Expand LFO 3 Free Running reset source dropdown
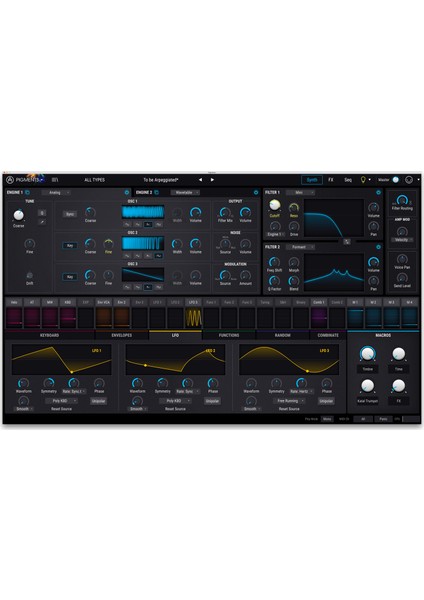The image size is (424, 600). click(289, 401)
